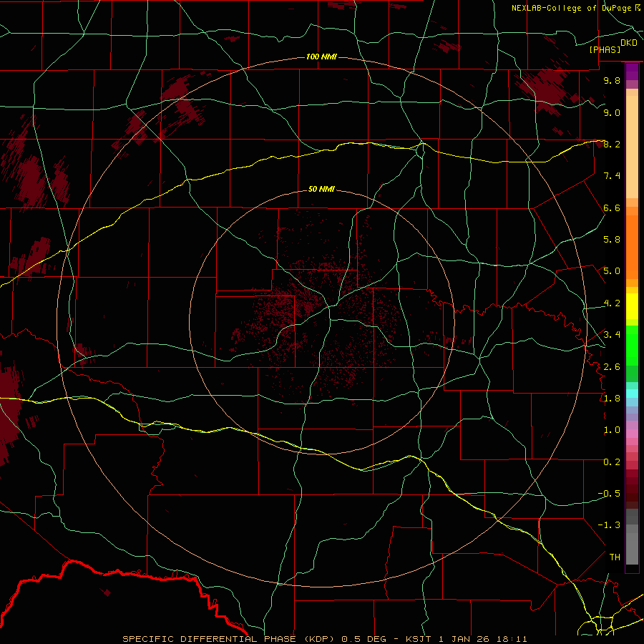Image resolution: width=644 pixels, height=644 pixels.
Task: Click the TH label on the color scale
Action: pyautogui.click(x=615, y=557)
